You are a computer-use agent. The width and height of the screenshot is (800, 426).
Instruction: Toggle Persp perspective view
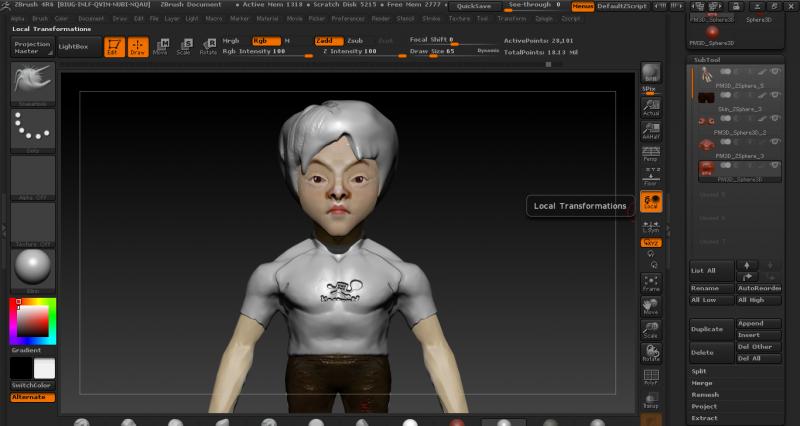coord(651,154)
